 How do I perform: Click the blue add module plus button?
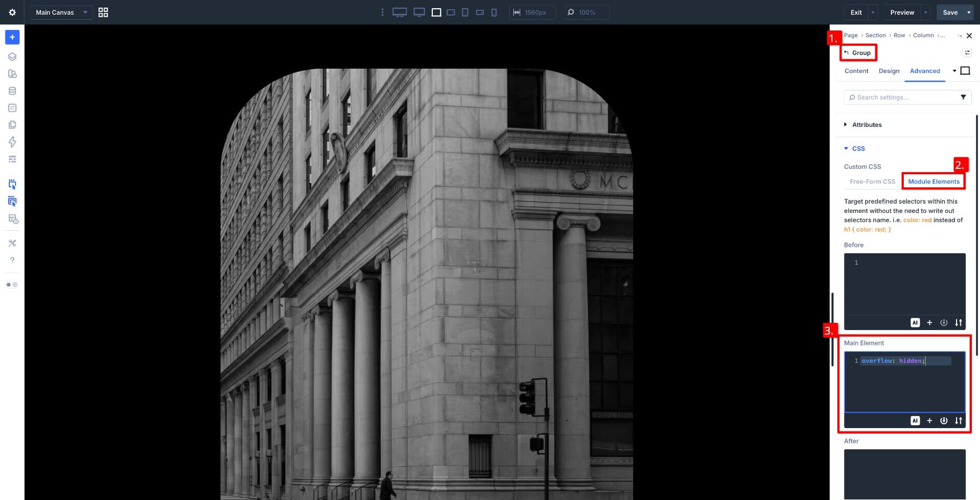[12, 37]
